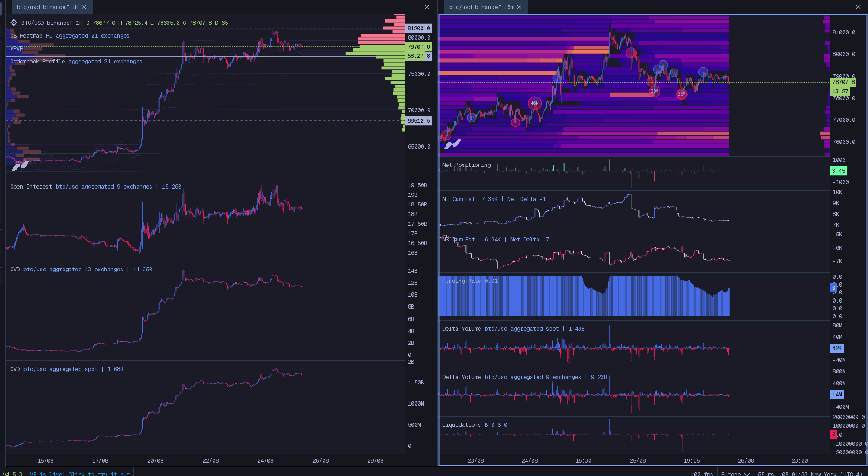Image resolution: width=868 pixels, height=476 pixels.
Task: Click the Orderbook Profile aggregated 21 exchanges label
Action: [x=76, y=62]
